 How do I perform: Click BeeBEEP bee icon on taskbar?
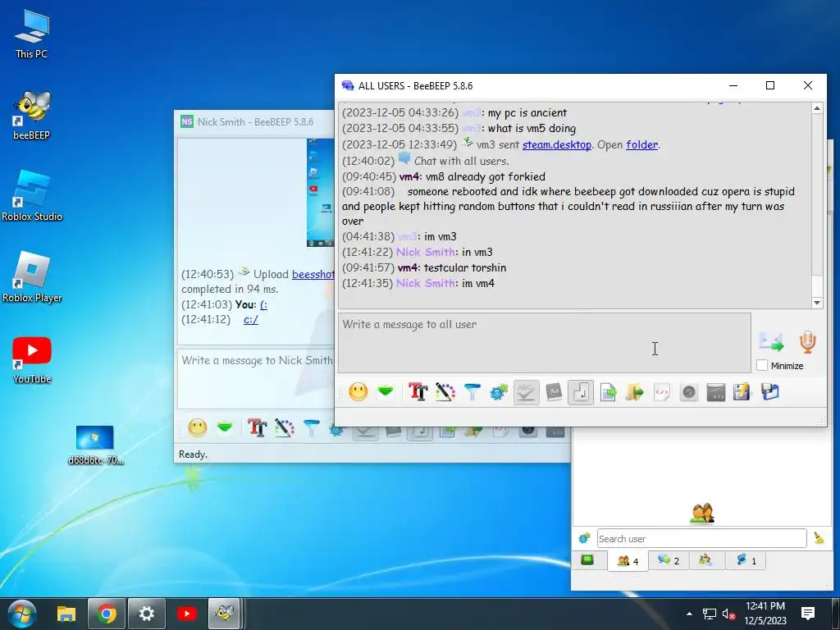click(x=224, y=614)
